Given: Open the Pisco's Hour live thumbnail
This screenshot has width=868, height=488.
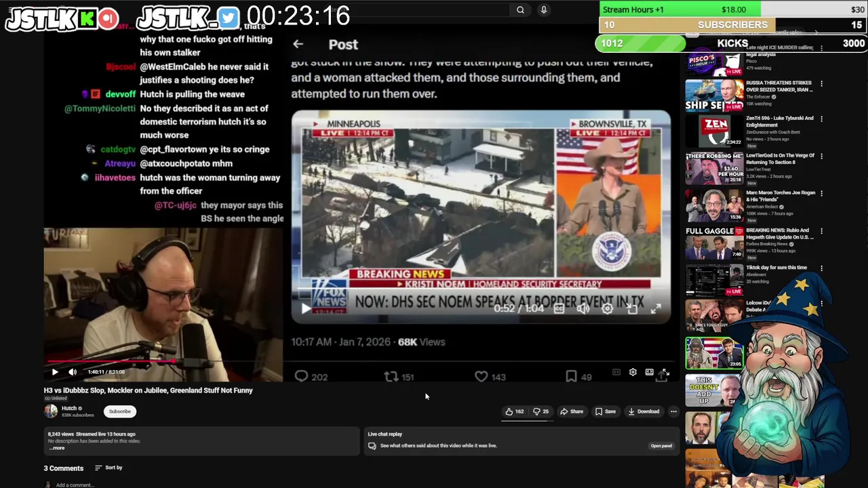Looking at the screenshot, I should pyautogui.click(x=714, y=62).
